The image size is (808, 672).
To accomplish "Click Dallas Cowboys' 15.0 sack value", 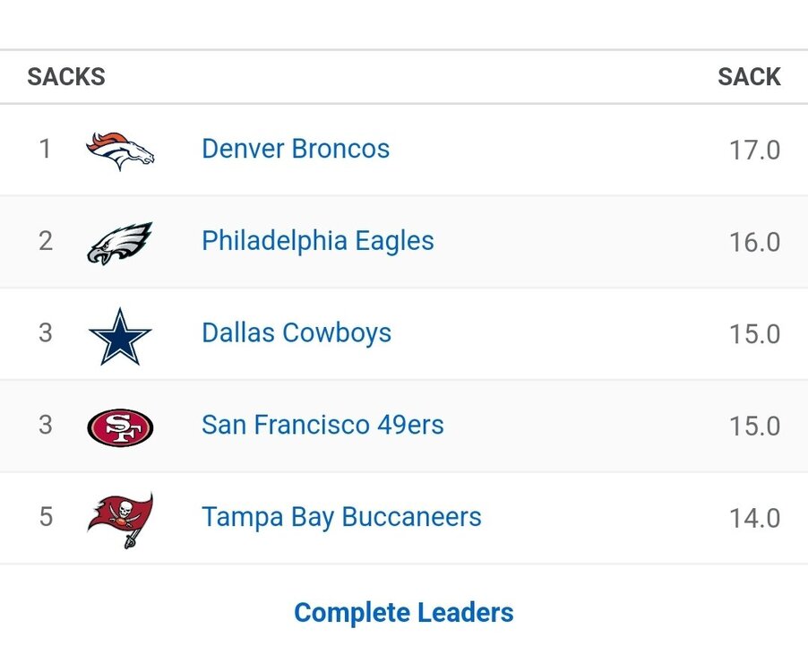I will [754, 335].
